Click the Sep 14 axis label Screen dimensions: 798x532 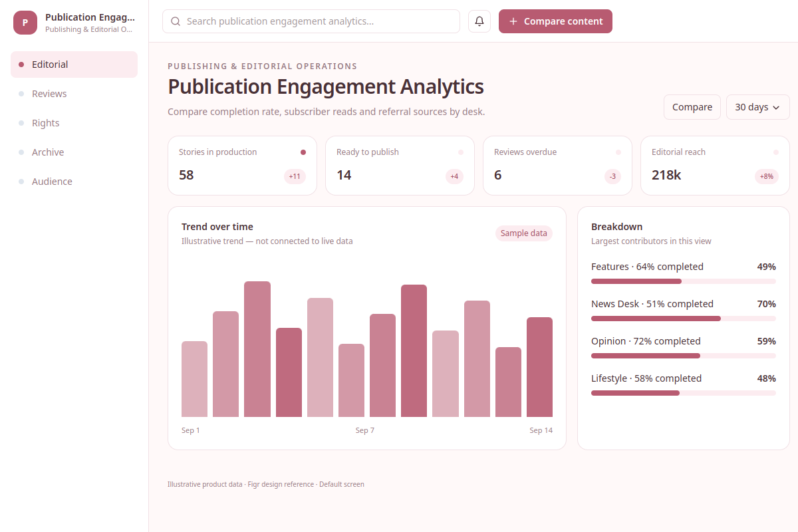541,430
